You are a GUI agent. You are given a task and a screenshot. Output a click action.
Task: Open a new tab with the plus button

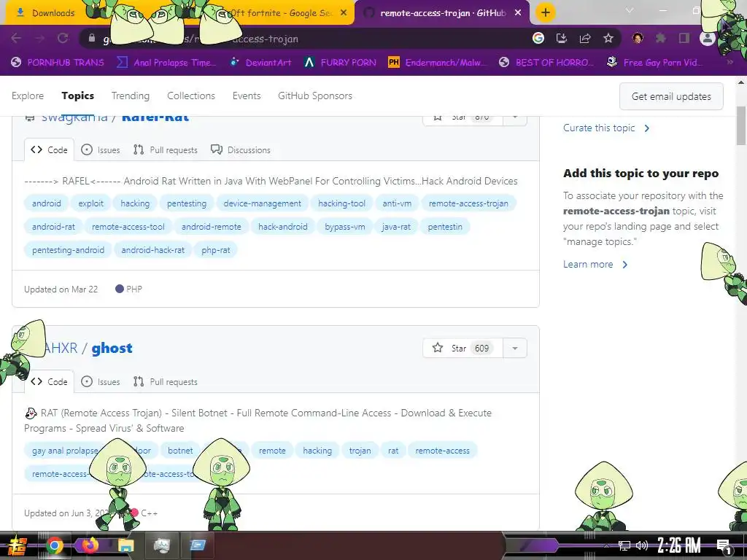point(546,12)
